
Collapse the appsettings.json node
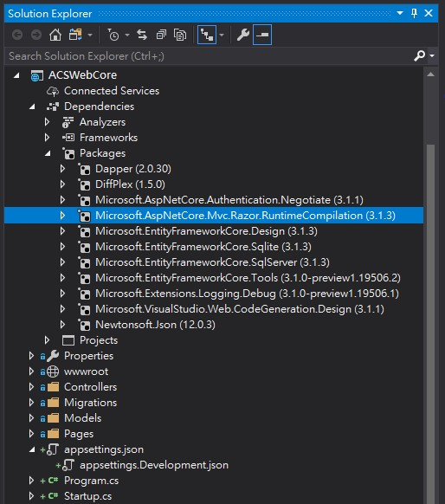coord(32,450)
